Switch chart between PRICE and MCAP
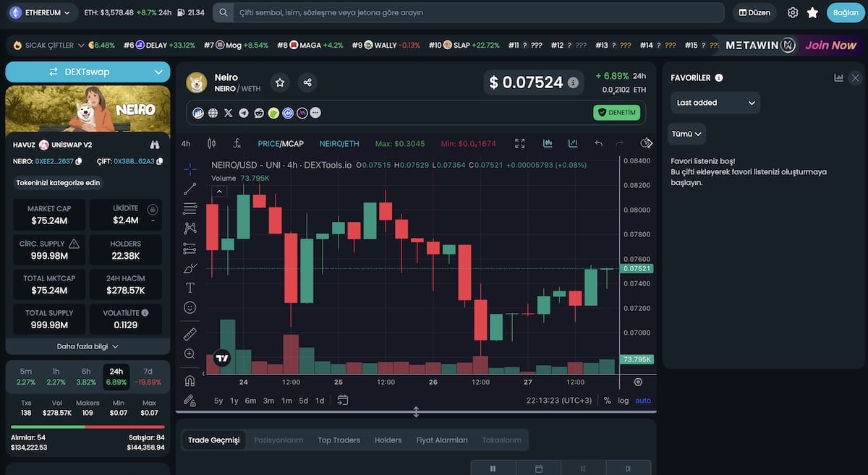The width and height of the screenshot is (868, 475). [x=281, y=144]
